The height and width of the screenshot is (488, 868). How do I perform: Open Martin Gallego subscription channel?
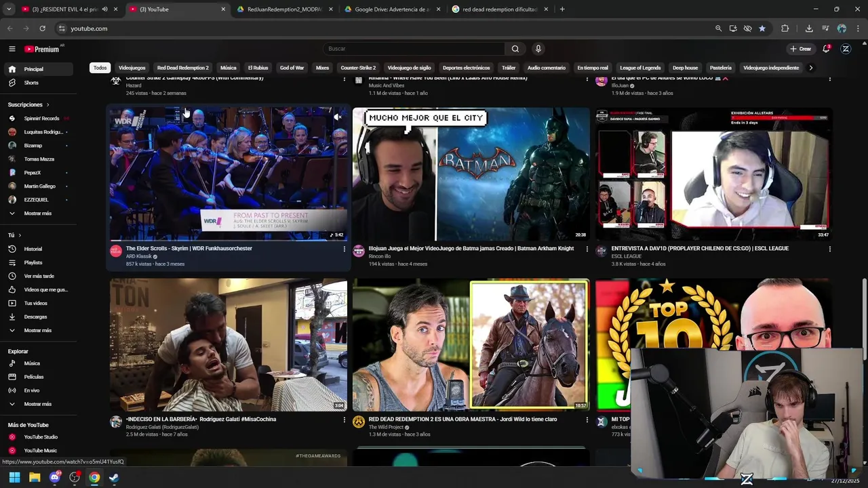point(39,186)
